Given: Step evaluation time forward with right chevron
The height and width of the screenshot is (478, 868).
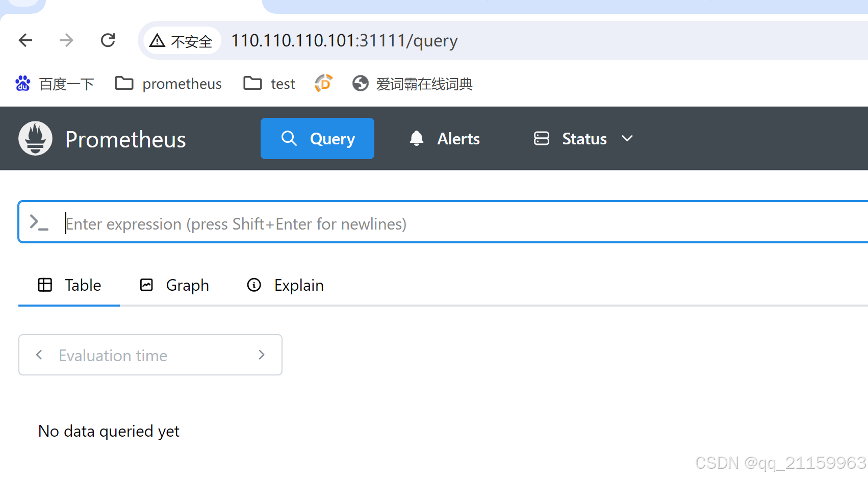Looking at the screenshot, I should pos(262,355).
